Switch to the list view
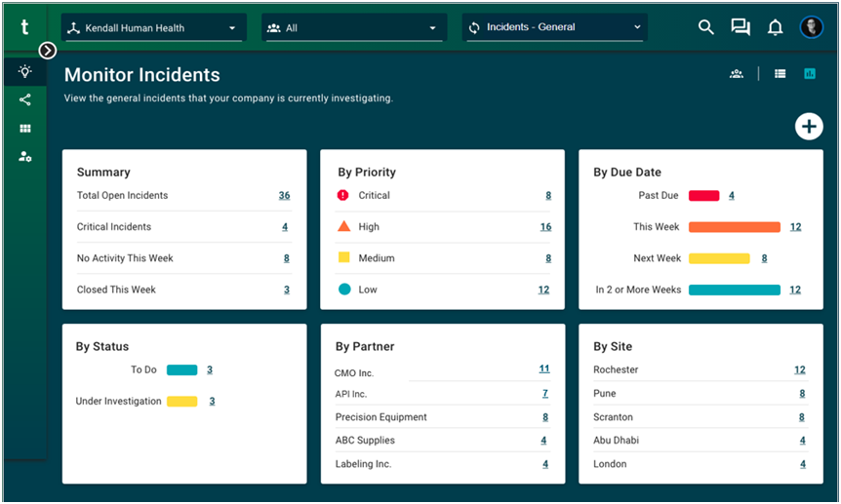This screenshot has width=841, height=504. tap(781, 74)
